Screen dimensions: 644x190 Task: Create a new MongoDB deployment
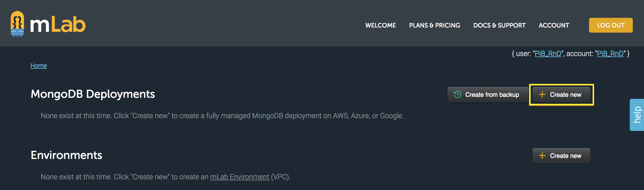[x=562, y=95]
